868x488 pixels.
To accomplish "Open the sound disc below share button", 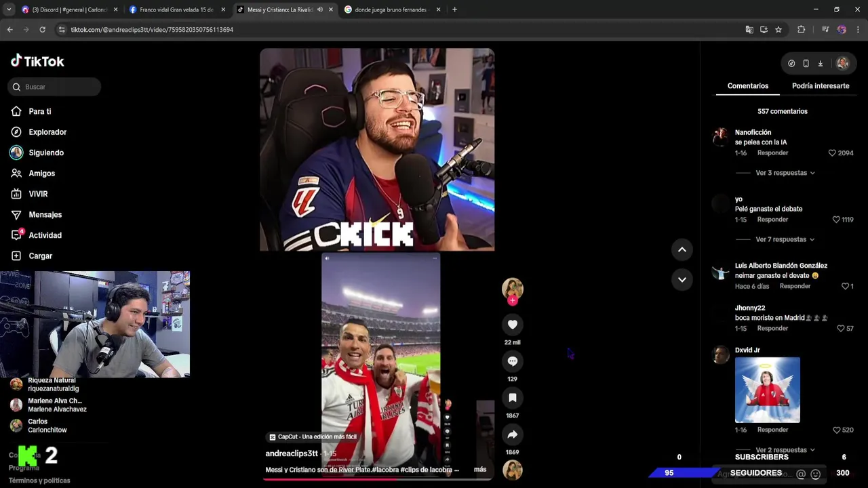I will click(x=513, y=470).
